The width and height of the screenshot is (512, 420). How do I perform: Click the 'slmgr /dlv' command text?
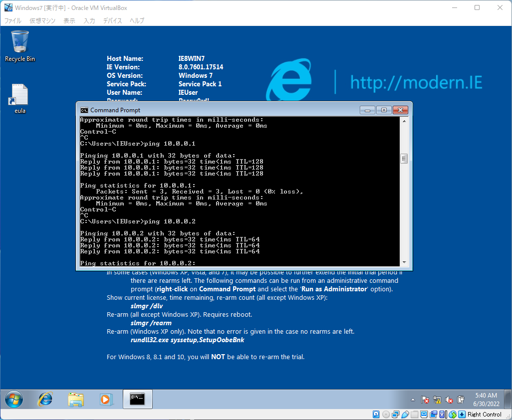pyautogui.click(x=147, y=306)
